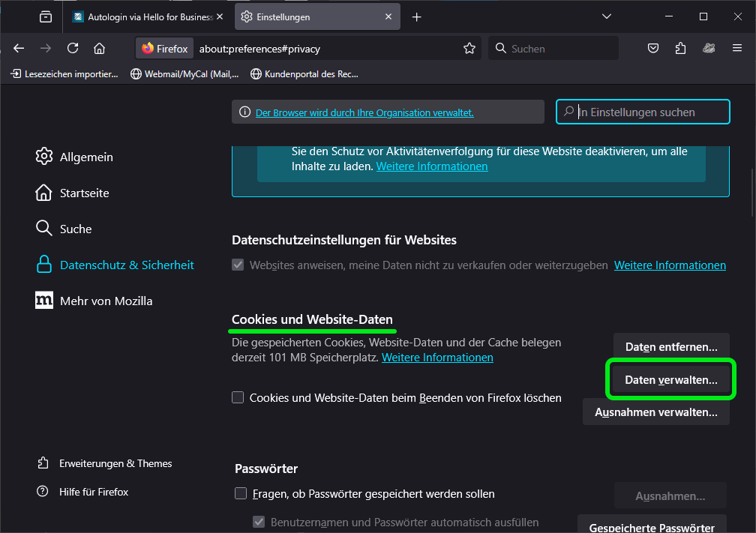Screen dimensions: 756x533
Task: Navigate back with the back arrow
Action: [19, 49]
